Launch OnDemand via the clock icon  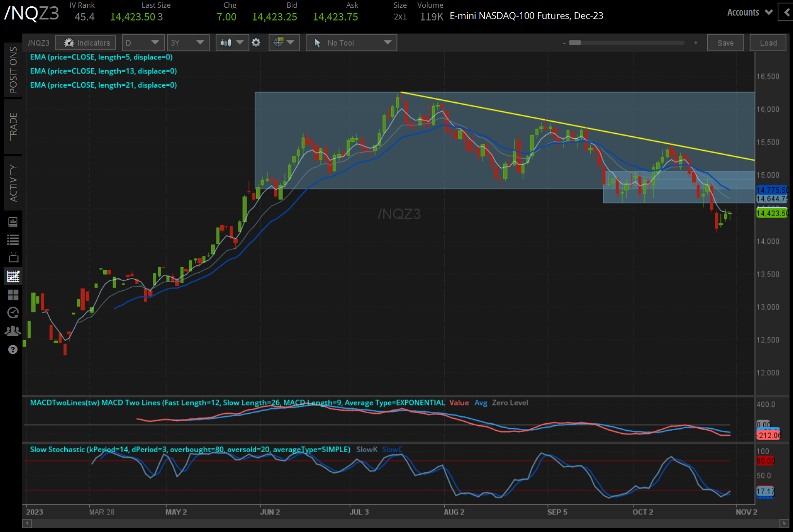pyautogui.click(x=13, y=312)
